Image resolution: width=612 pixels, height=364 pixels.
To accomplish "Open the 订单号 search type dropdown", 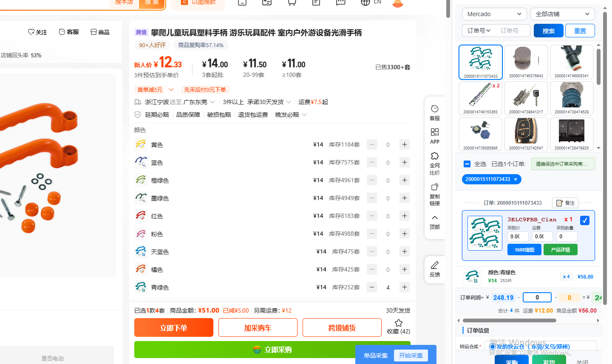I will click(479, 31).
